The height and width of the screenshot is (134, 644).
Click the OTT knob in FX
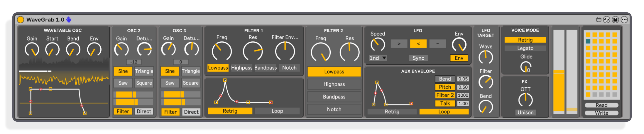click(x=525, y=100)
